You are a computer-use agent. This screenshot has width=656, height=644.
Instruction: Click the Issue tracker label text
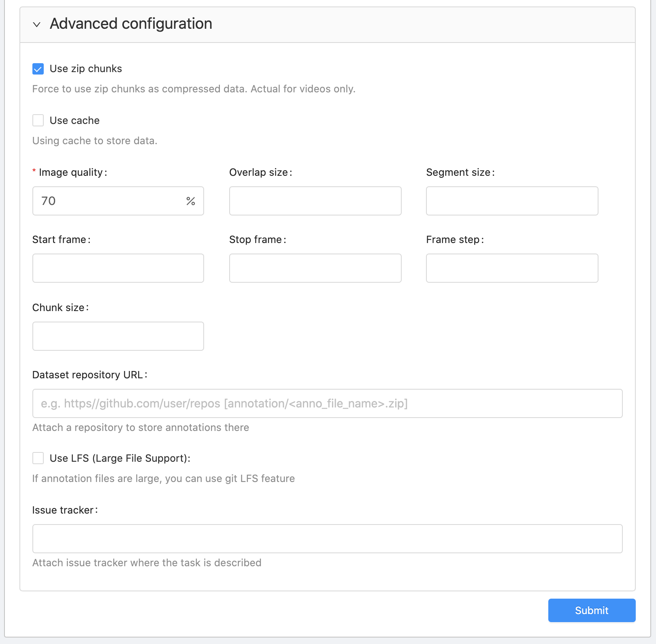(x=63, y=510)
